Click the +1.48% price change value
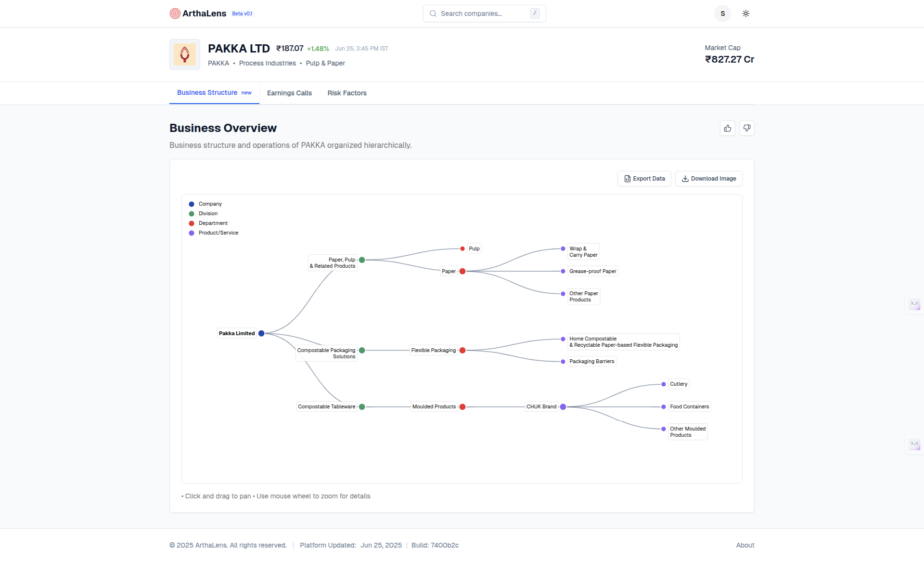Image resolution: width=924 pixels, height=562 pixels. 318,49
